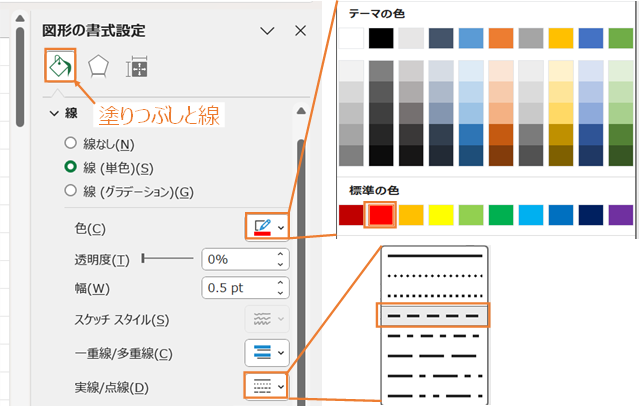The image size is (640, 407).
Task: Pick the standard light blue color swatch
Action: (531, 215)
